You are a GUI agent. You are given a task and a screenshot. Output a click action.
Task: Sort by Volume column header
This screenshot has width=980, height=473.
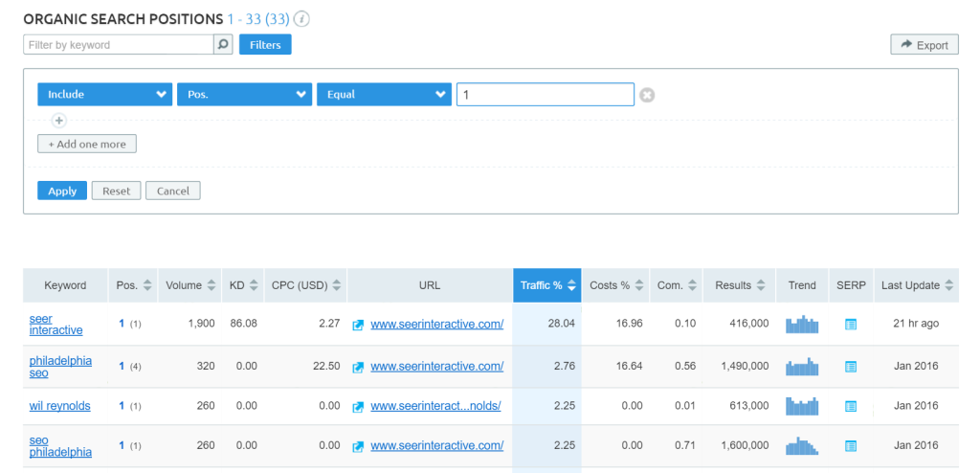click(189, 285)
